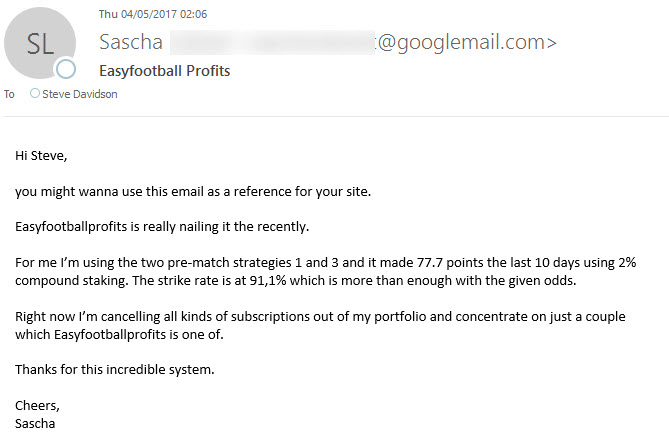The image size is (669, 440).
Task: Select the Easyfootball Profits subject line
Action: click(x=165, y=71)
